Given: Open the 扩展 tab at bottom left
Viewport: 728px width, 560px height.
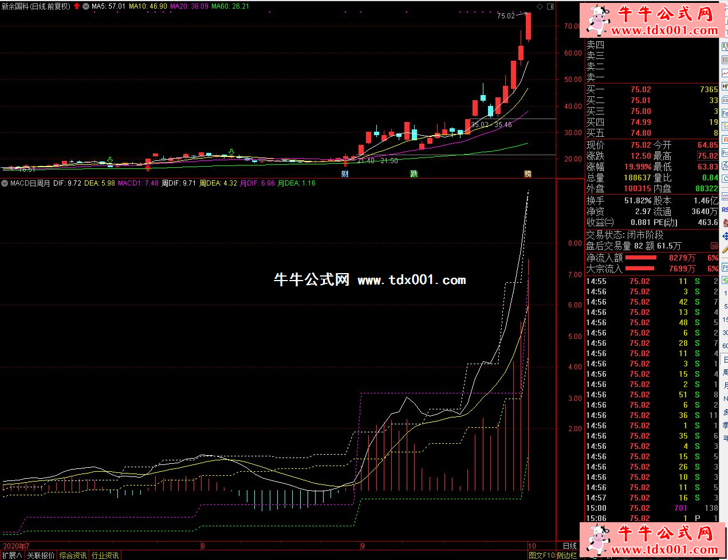Looking at the screenshot, I should (x=12, y=555).
